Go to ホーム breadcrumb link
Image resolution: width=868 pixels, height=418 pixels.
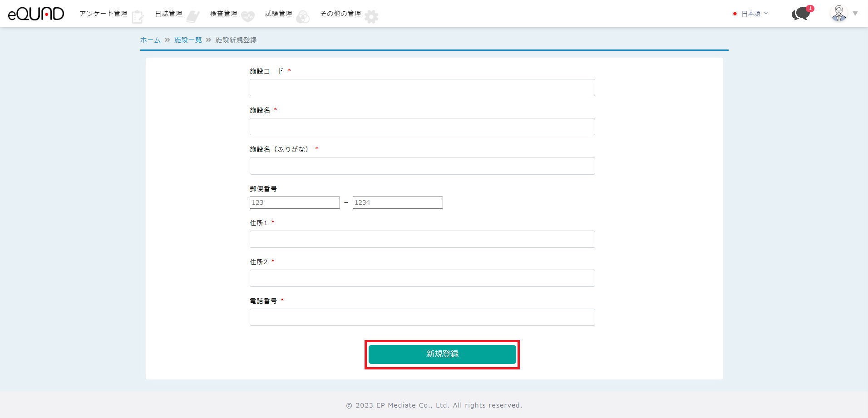(150, 40)
